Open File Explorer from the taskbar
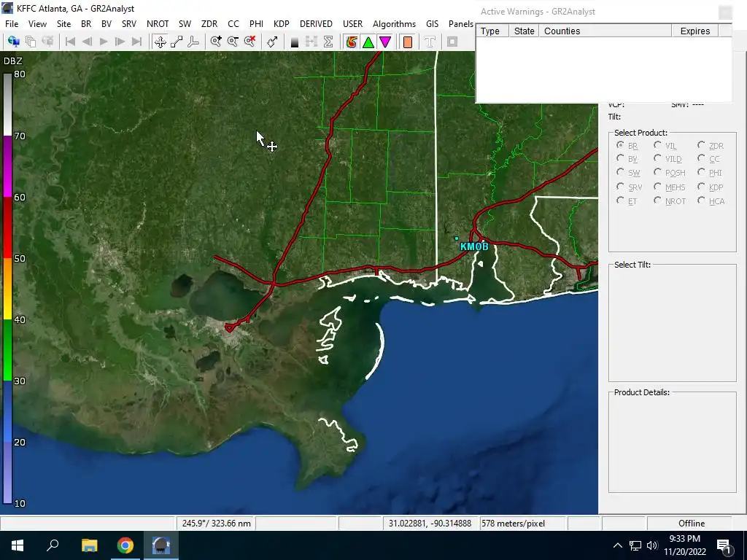The image size is (747, 560). tap(89, 545)
